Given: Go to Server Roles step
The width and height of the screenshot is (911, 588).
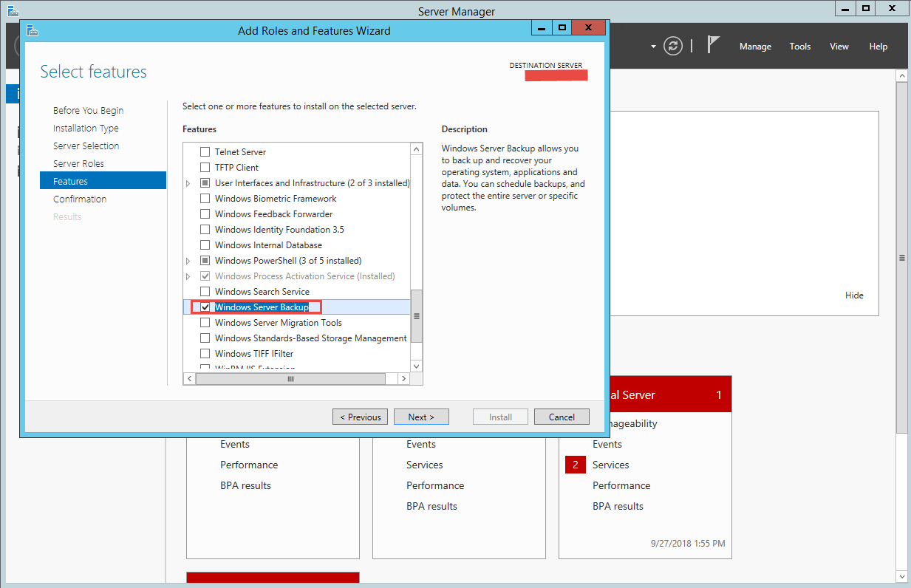Looking at the screenshot, I should point(78,164).
